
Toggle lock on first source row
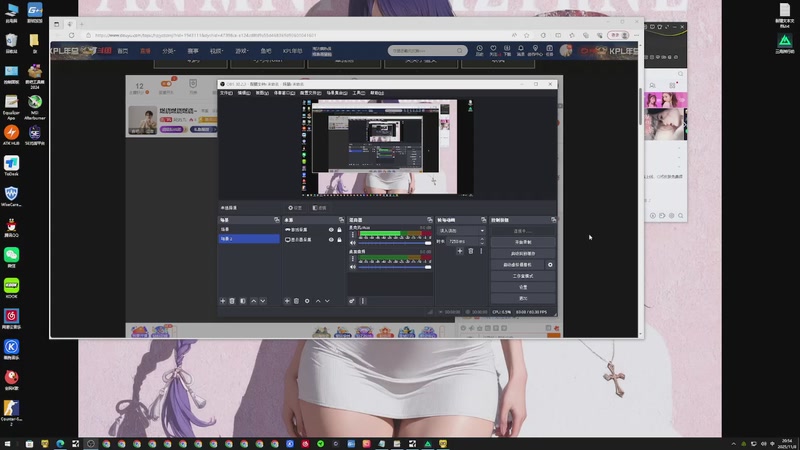[x=339, y=230]
